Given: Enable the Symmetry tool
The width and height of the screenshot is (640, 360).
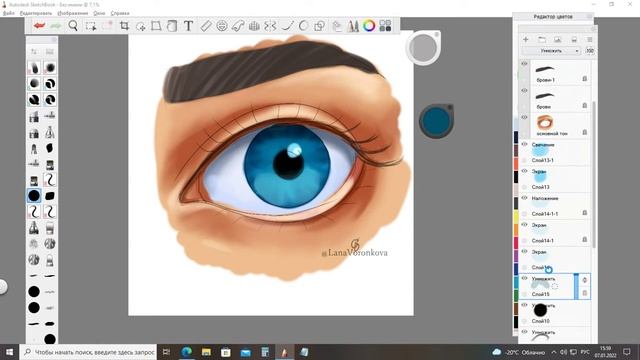Looking at the screenshot, I should pyautogui.click(x=270, y=26).
